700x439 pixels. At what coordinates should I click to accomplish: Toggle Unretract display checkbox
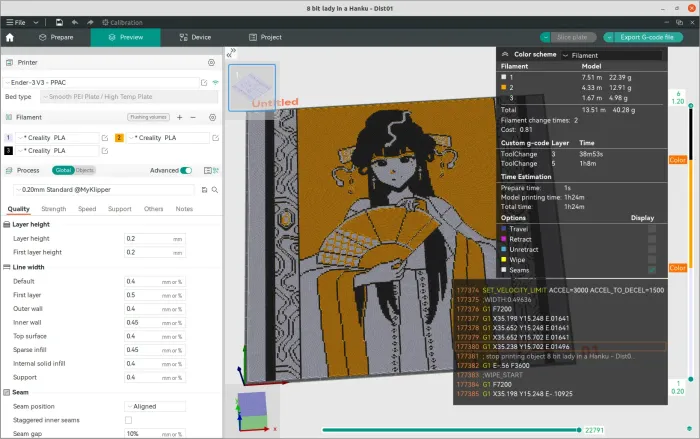pos(652,250)
